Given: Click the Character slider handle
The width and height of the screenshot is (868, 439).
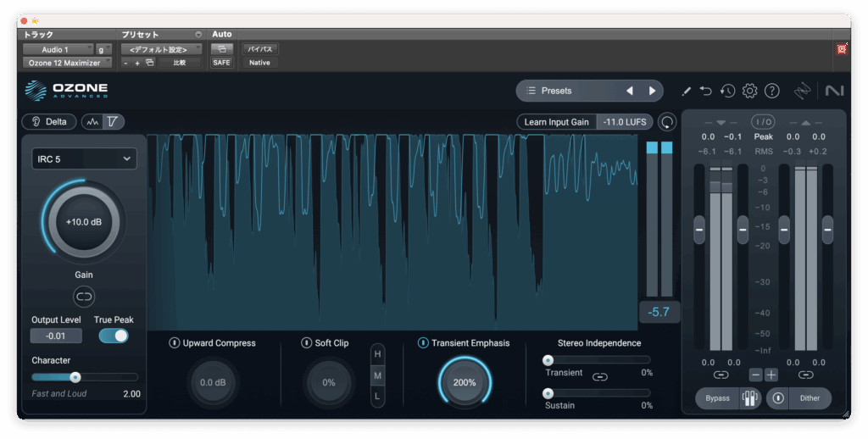Looking at the screenshot, I should [x=75, y=377].
